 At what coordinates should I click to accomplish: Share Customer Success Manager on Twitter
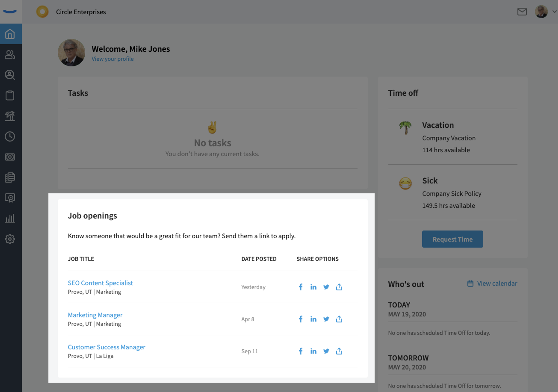pos(326,351)
